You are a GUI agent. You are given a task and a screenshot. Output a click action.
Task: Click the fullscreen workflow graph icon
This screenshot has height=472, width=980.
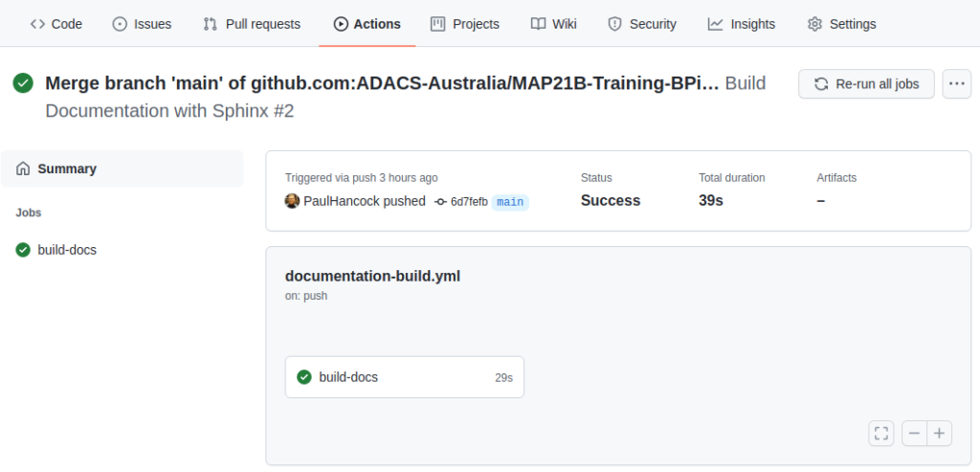tap(880, 434)
